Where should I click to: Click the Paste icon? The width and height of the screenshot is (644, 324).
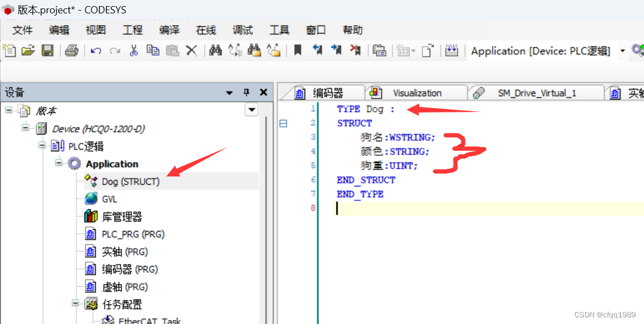[173, 50]
